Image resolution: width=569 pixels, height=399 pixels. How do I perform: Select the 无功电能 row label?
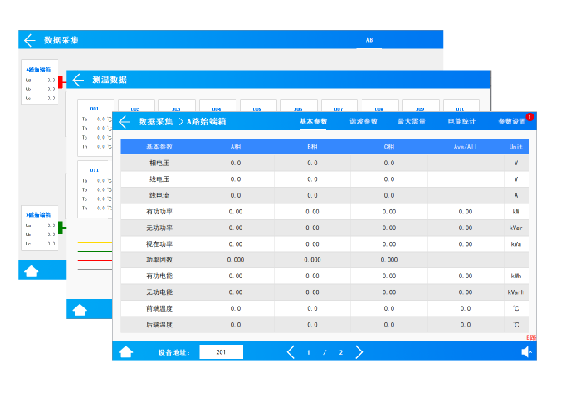click(159, 292)
